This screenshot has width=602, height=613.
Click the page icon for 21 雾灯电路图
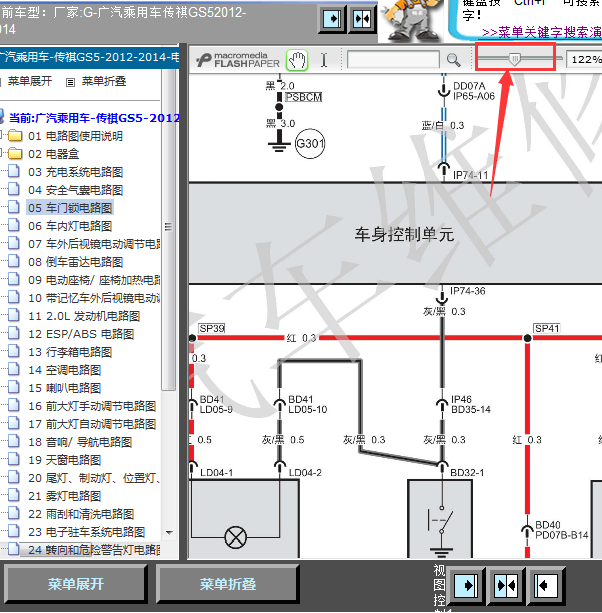tap(14, 495)
